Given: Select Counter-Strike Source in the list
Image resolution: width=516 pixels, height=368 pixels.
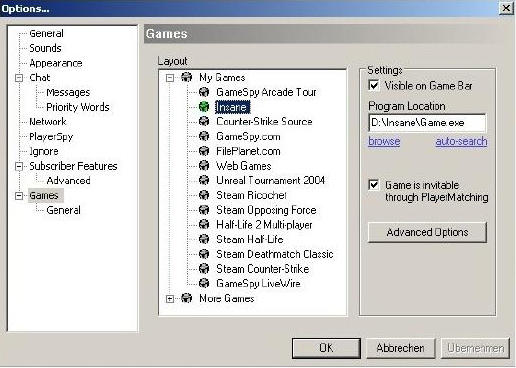Looking at the screenshot, I should [264, 121].
